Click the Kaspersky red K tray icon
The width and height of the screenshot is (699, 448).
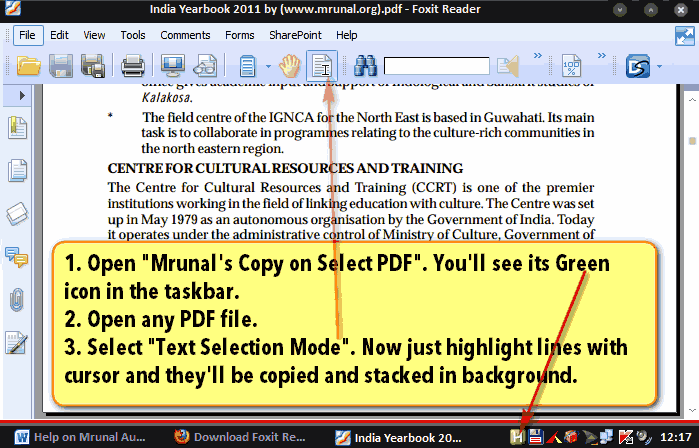pyautogui.click(x=626, y=437)
